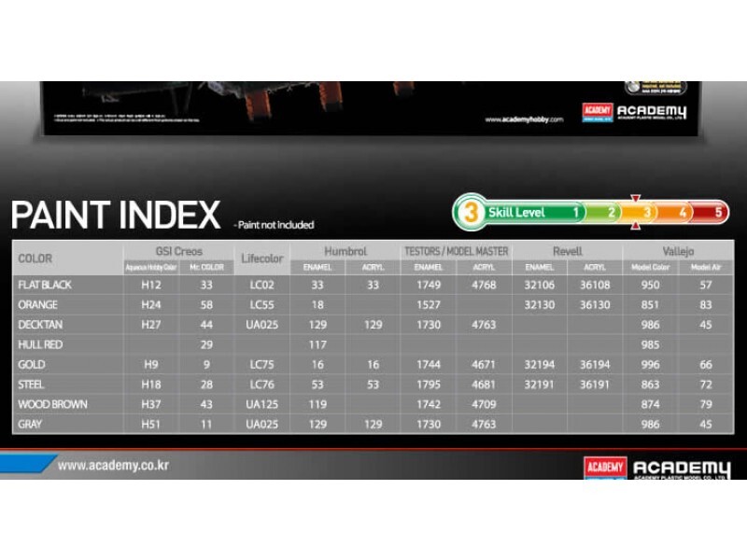This screenshot has width=747, height=560.
Task: Click cell H18 in STEEL row
Action: point(151,385)
